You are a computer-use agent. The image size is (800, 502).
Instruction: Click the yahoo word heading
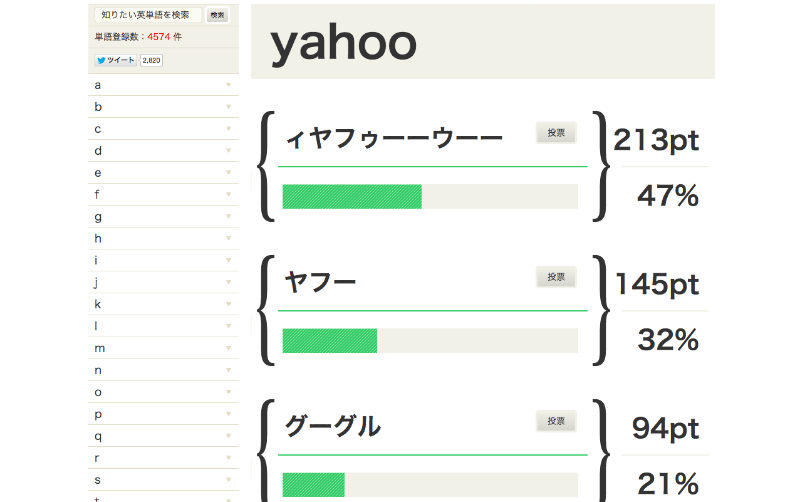(343, 44)
